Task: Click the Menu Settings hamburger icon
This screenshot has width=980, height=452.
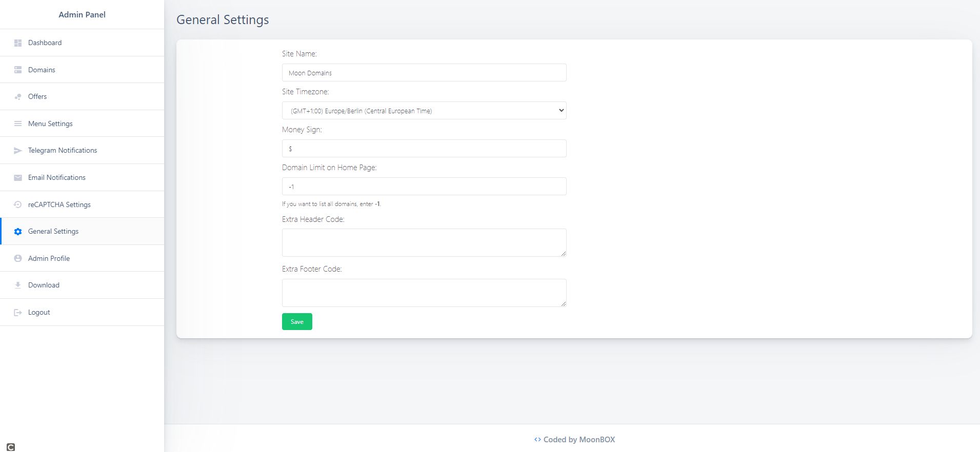Action: [18, 124]
